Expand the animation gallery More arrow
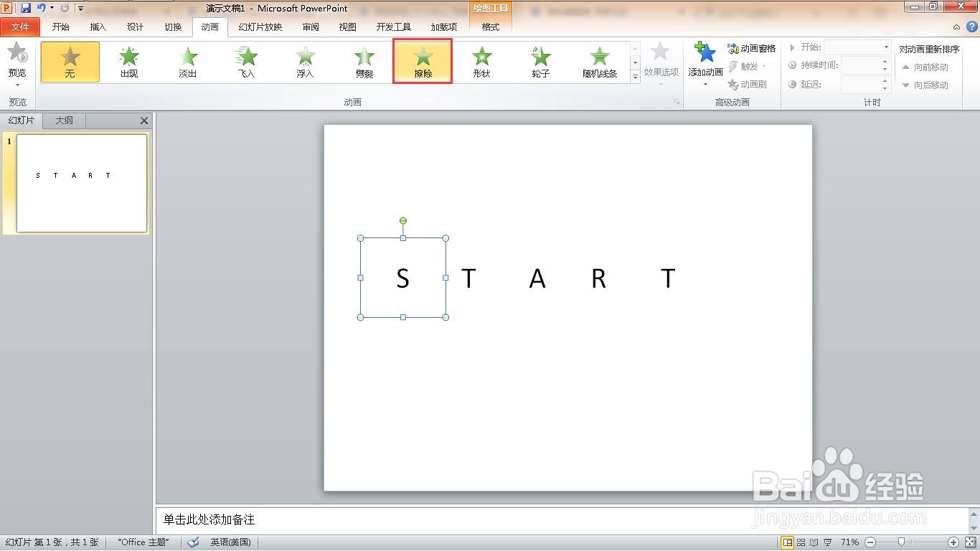 [635, 77]
